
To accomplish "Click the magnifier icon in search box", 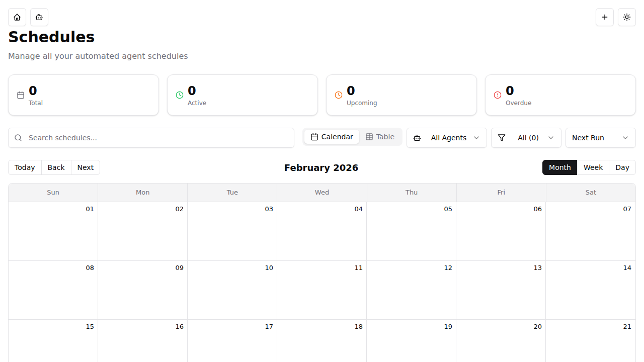I will tap(18, 138).
